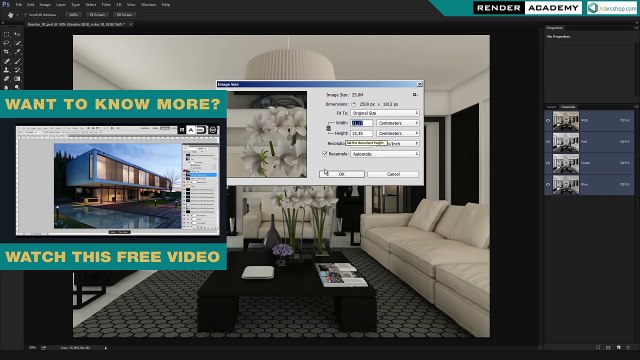The image size is (640, 360).
Task: Select the Eyedropper tool
Action: point(17,52)
